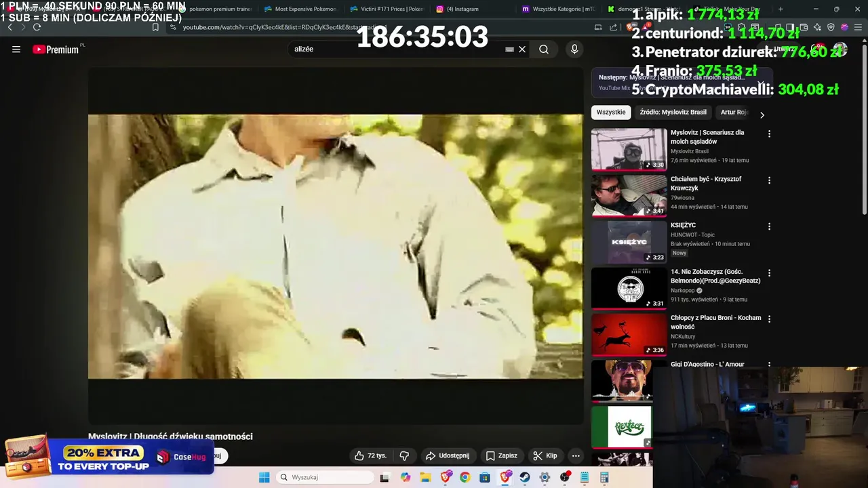The height and width of the screenshot is (488, 868).
Task: Open options menu for Nie Zobaczysz video
Action: tap(769, 273)
